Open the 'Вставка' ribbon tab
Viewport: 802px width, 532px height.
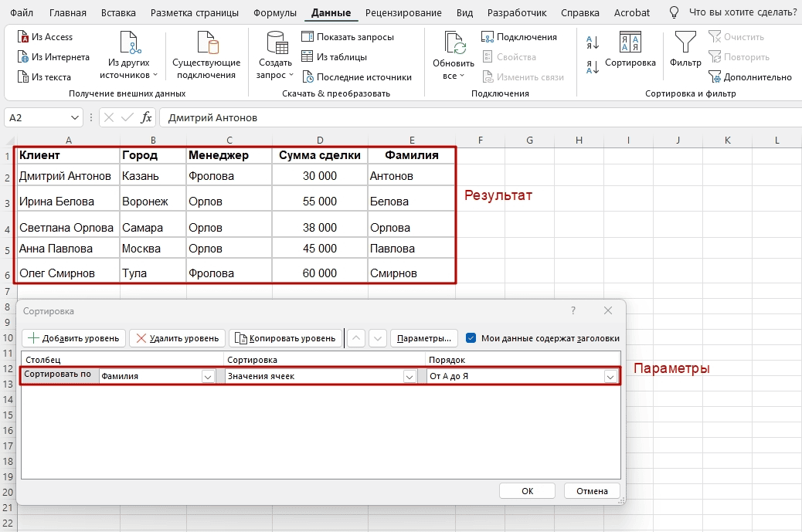pos(118,13)
